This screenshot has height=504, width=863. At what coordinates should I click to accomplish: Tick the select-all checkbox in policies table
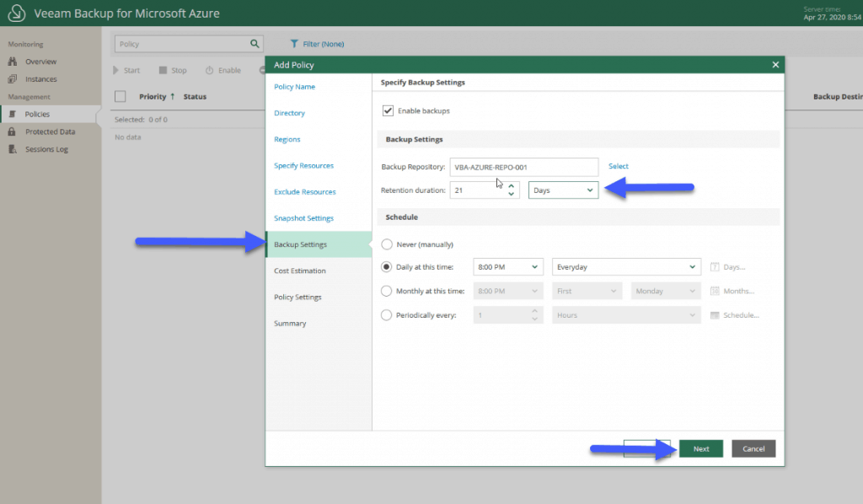120,96
